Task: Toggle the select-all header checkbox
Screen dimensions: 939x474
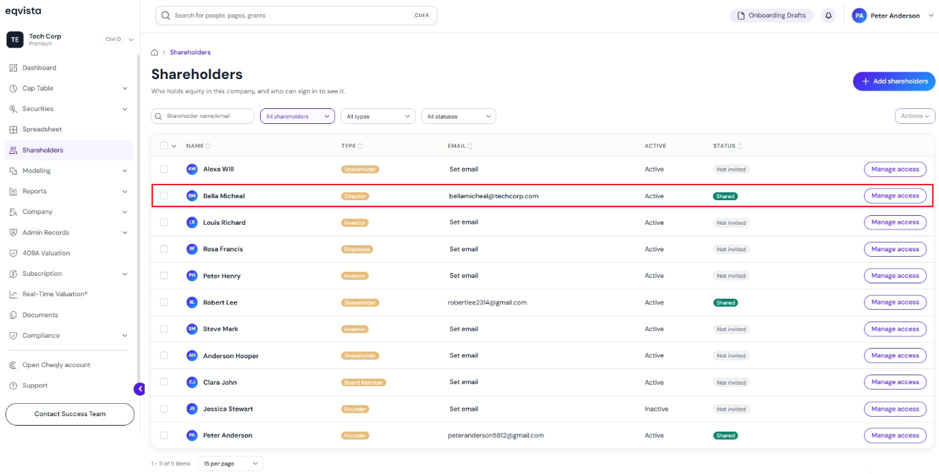Action: click(164, 145)
